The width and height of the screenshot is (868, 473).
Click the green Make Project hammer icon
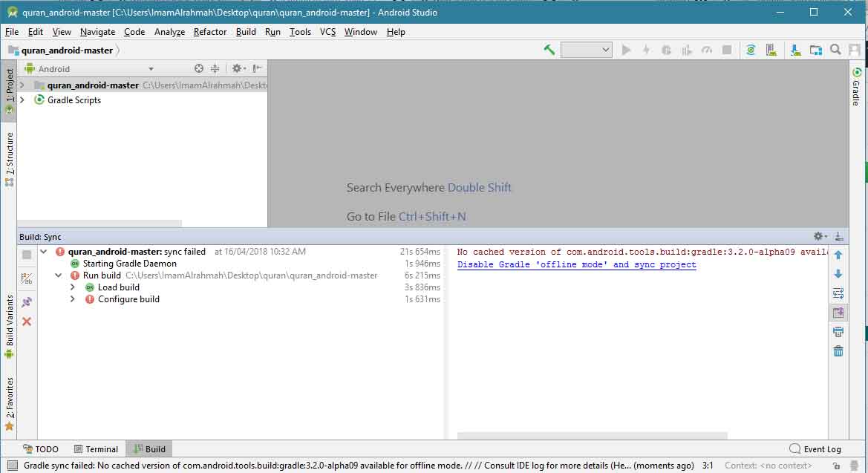549,50
